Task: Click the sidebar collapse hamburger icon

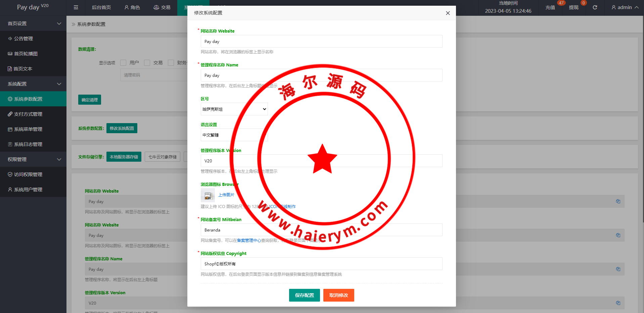Action: click(x=76, y=7)
